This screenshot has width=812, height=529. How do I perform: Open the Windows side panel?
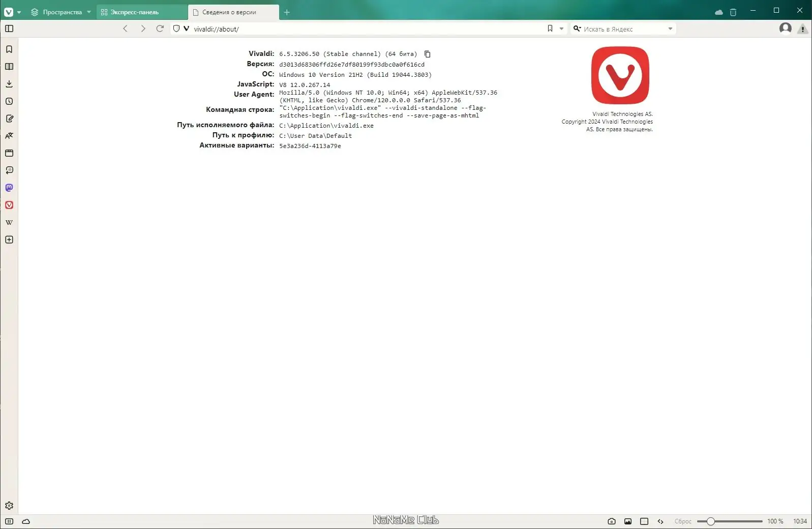point(9,153)
